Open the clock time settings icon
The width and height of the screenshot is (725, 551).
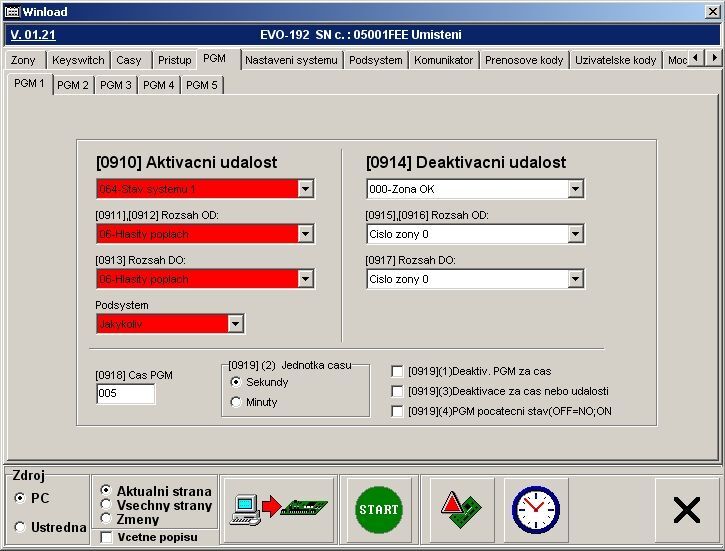tap(536, 509)
